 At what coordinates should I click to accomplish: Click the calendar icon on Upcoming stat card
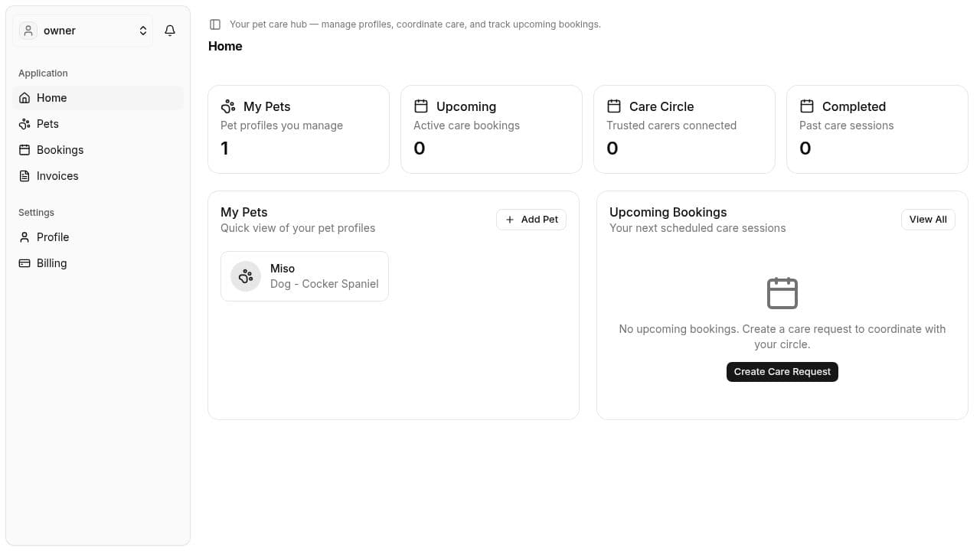click(421, 106)
